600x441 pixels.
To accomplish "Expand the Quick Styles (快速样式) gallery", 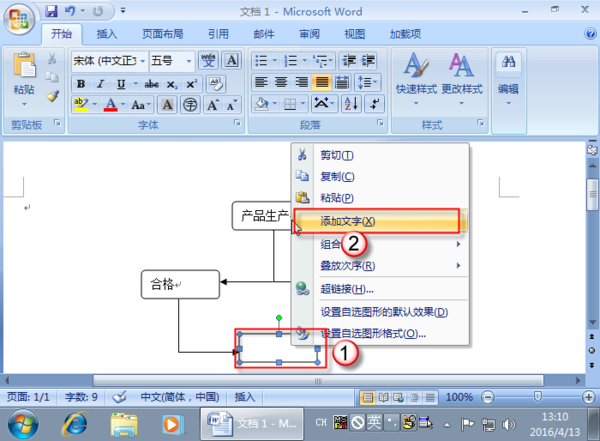I will tap(416, 80).
